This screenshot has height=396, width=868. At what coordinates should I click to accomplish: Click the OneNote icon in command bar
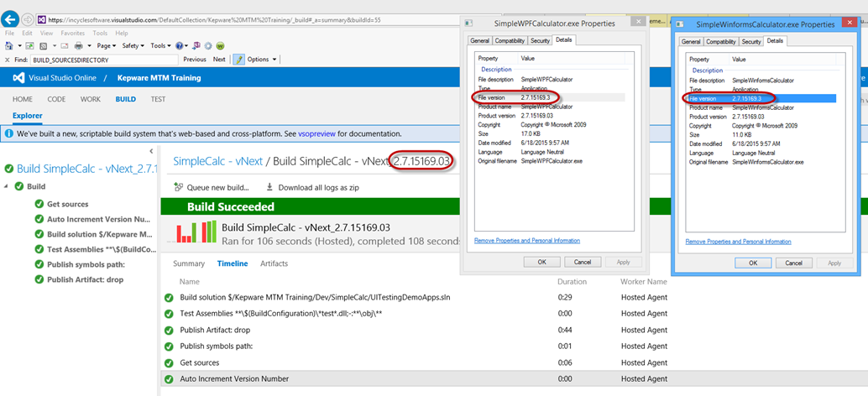tap(196, 45)
